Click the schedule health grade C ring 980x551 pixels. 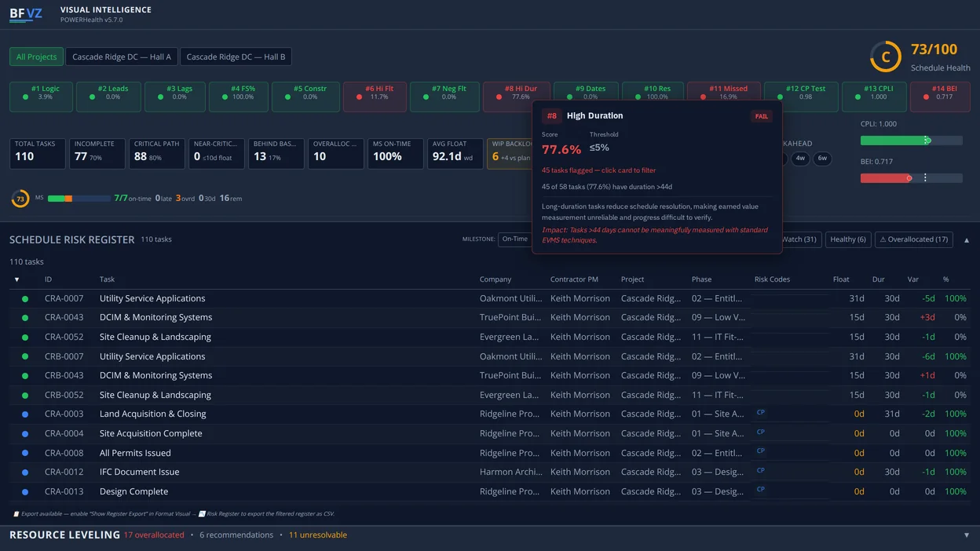[x=886, y=57]
